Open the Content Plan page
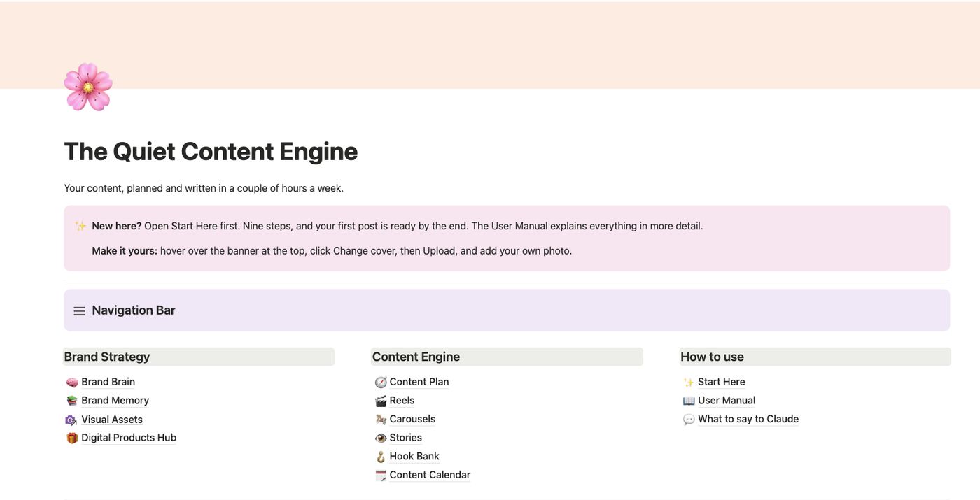 [x=419, y=382]
